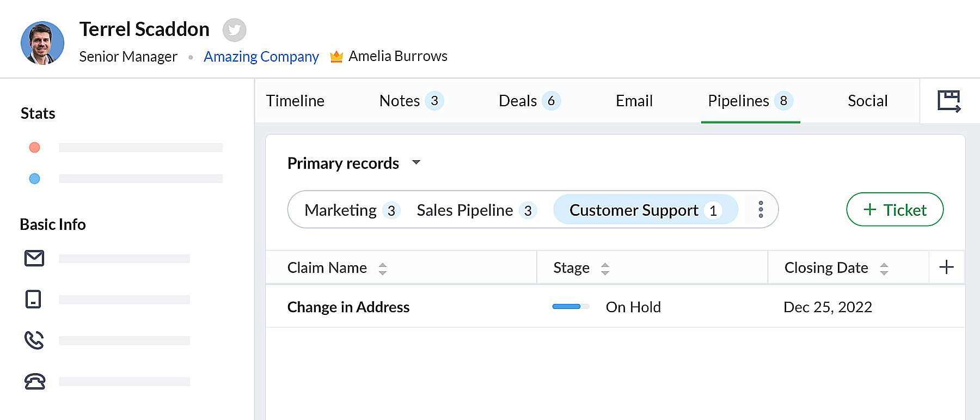Screen dimensions: 980x420
Task: Add a column with the plus icon
Action: point(946,267)
